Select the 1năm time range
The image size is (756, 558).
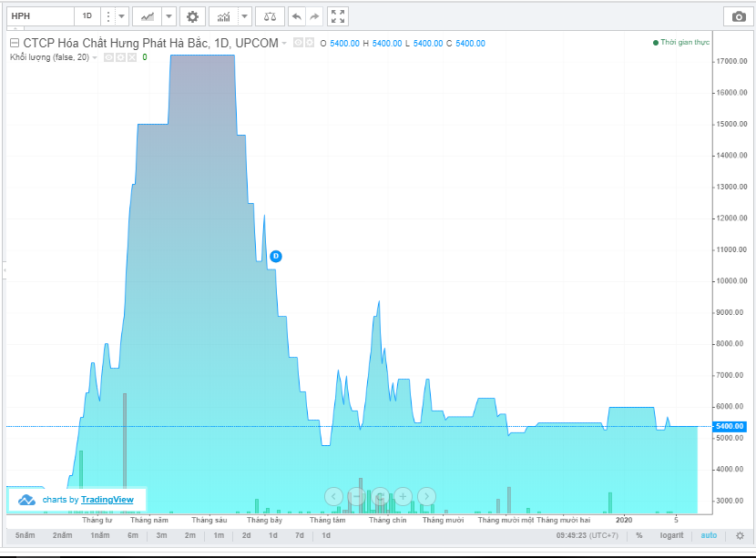pyautogui.click(x=100, y=535)
